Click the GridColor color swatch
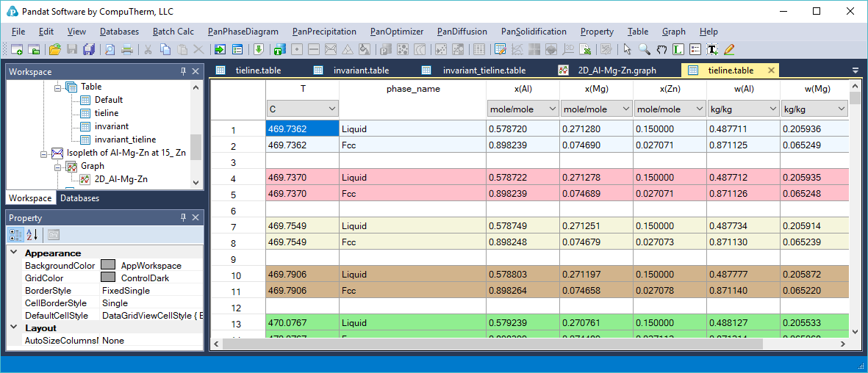Image resolution: width=868 pixels, height=373 pixels. (108, 278)
